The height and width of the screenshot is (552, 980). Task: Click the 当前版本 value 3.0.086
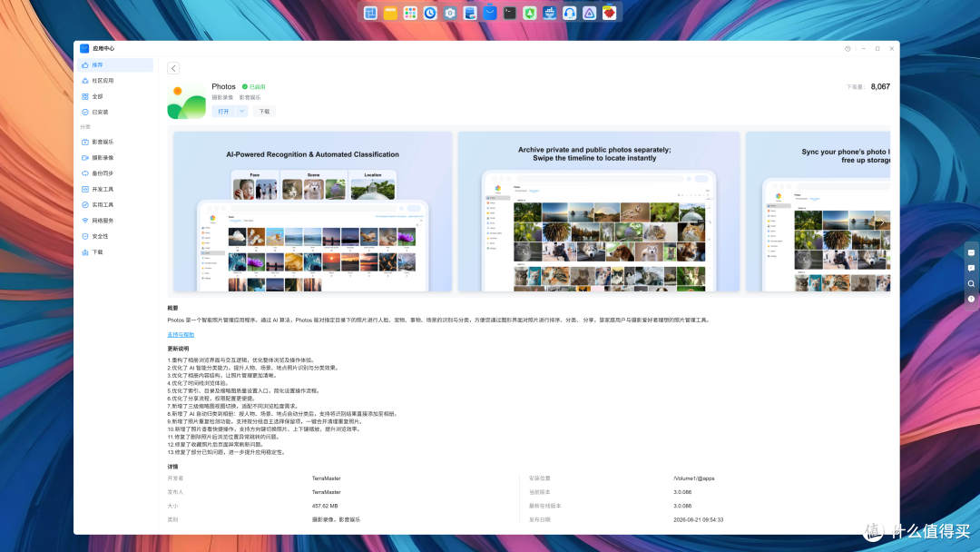click(682, 492)
